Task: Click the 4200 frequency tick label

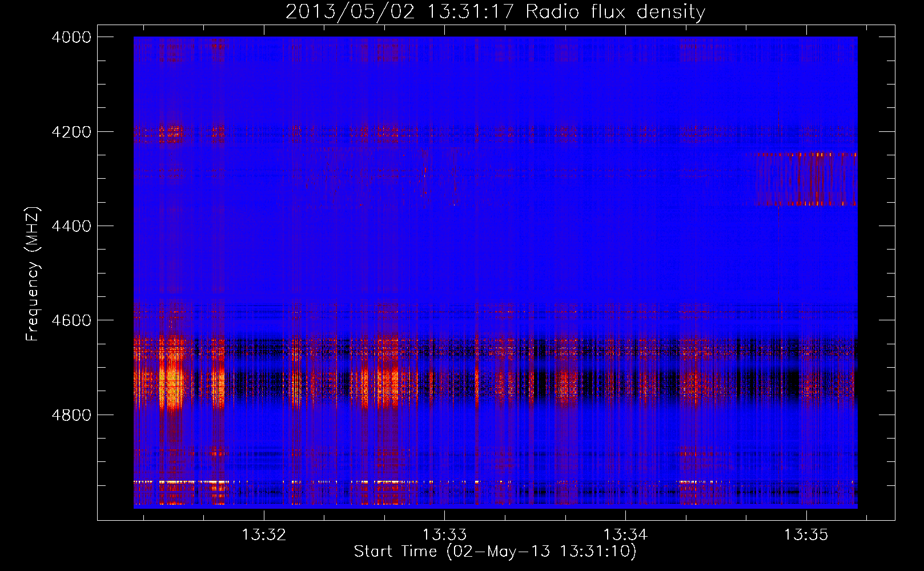Action: tap(71, 132)
